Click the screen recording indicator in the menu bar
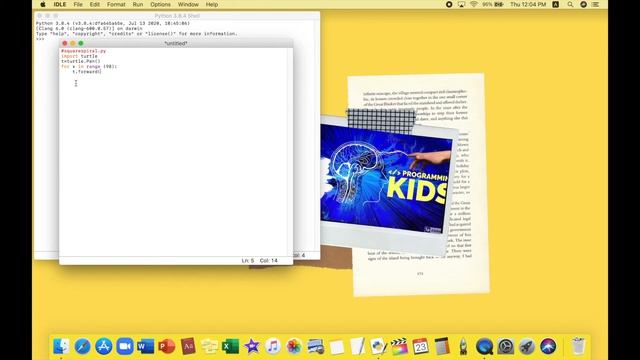This screenshot has height=360, width=640. point(449,4)
